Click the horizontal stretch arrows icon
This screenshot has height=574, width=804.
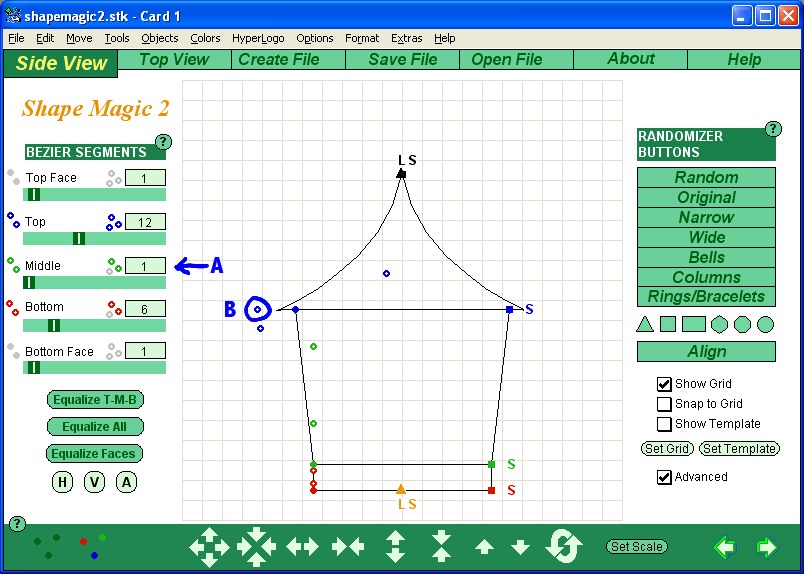303,547
